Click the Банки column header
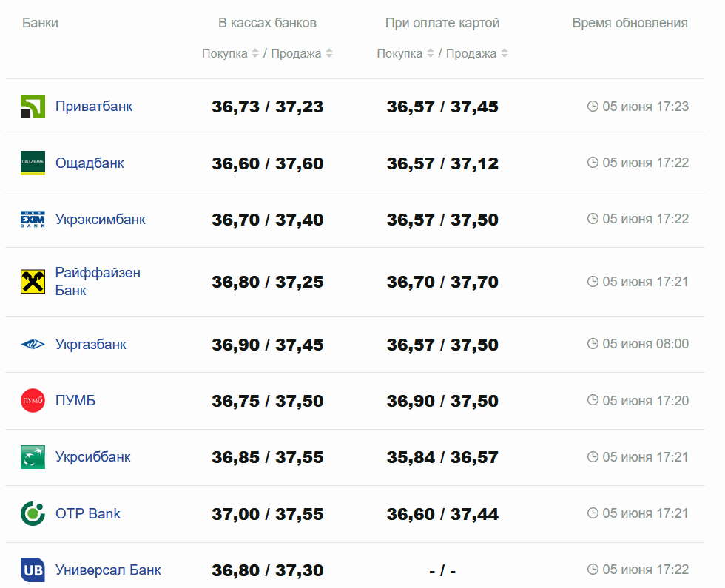The image size is (725, 588). pyautogui.click(x=40, y=23)
